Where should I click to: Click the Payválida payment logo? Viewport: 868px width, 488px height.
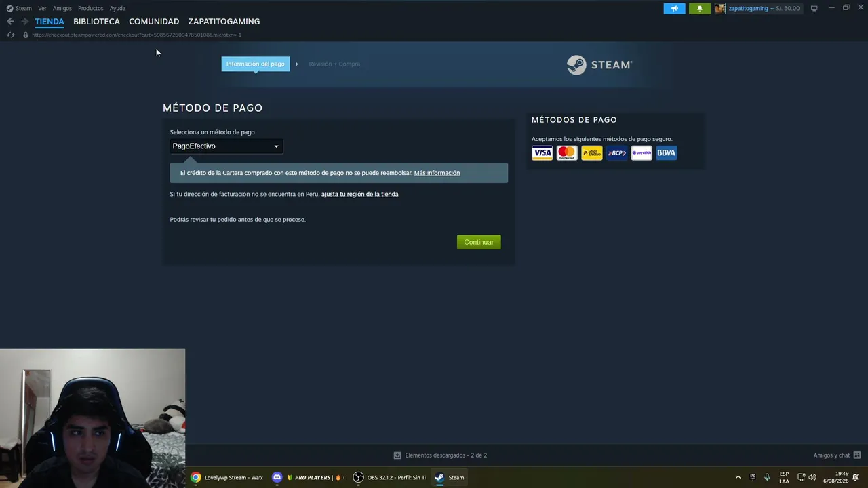coord(642,153)
